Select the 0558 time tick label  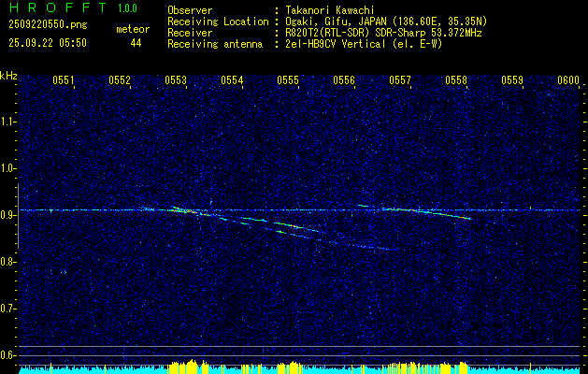[456, 80]
